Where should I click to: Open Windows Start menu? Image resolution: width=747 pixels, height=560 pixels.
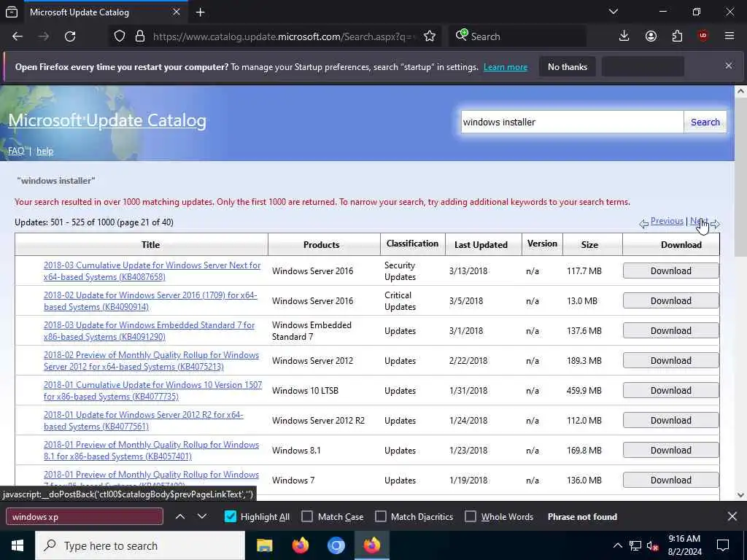(18, 545)
